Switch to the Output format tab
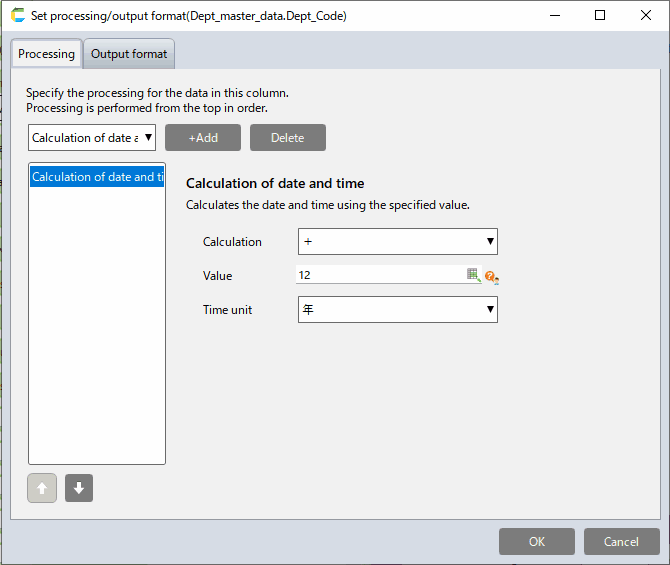Screen dimensions: 670x565 pos(129,54)
